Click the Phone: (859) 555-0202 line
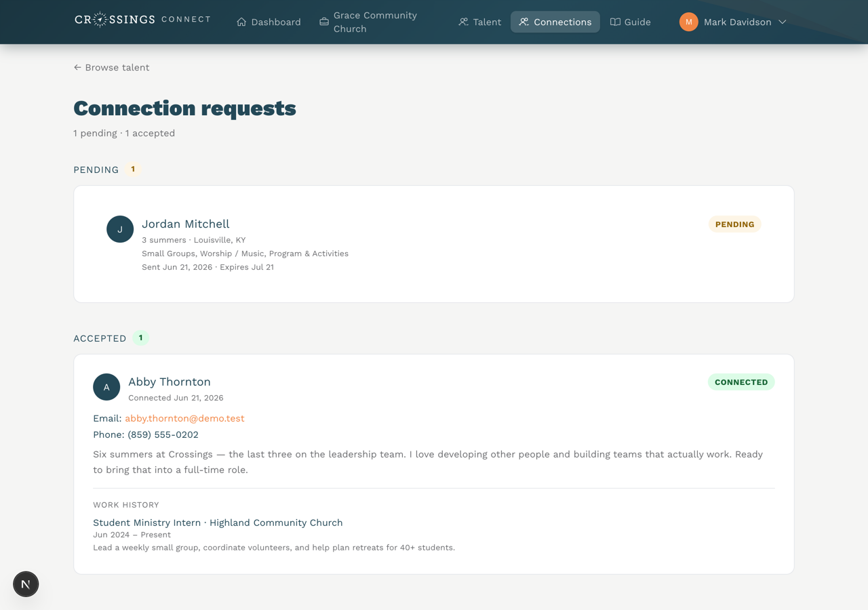This screenshot has height=610, width=868. [146, 434]
